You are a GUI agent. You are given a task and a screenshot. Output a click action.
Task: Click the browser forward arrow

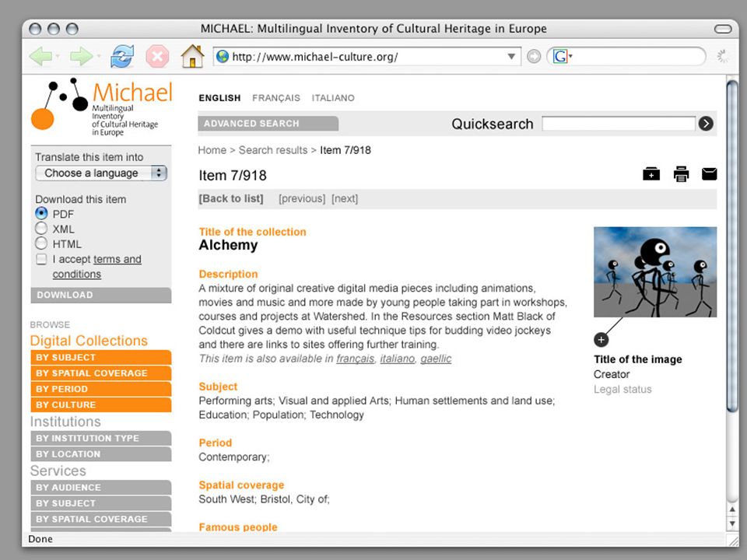81,57
